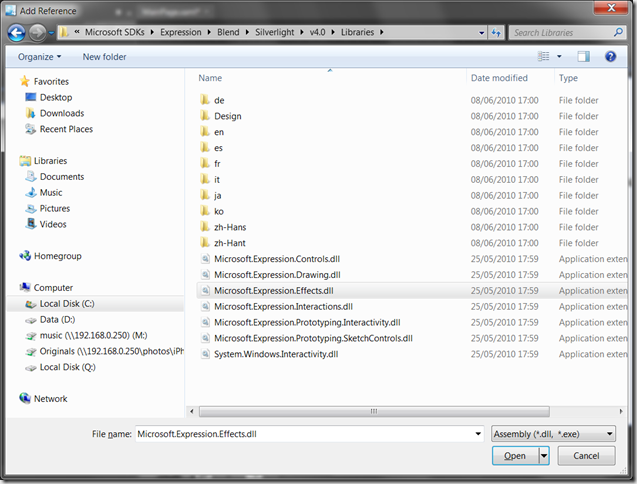Open the Videos library

[53, 224]
